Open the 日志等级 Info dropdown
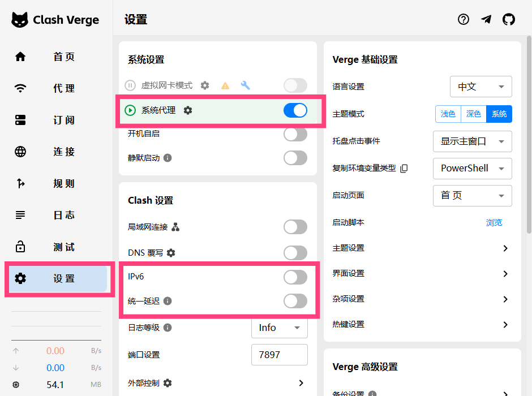 tap(279, 328)
